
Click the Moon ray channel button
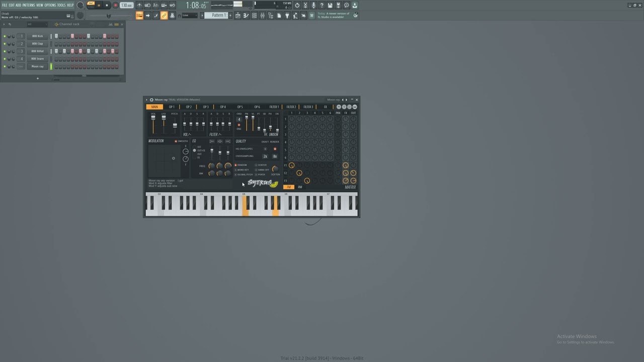[x=38, y=66]
